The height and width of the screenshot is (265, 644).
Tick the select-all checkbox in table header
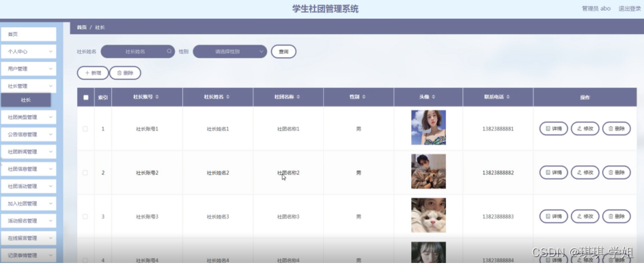click(x=85, y=97)
